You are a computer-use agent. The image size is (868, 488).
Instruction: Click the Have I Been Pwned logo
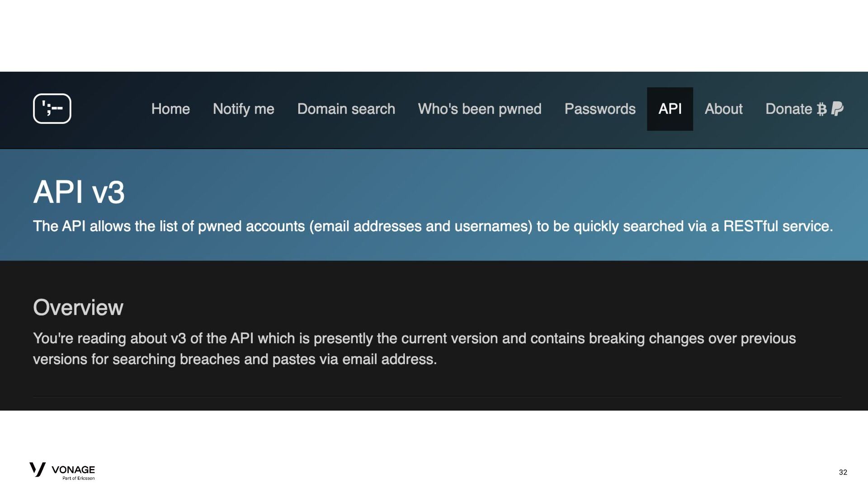pos(52,108)
